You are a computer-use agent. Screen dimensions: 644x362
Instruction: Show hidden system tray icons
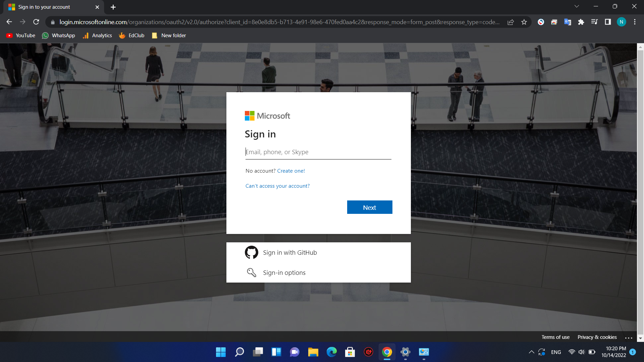(x=531, y=352)
